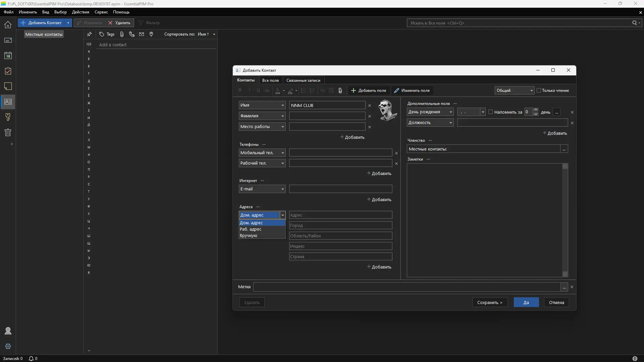
Task: Click the E-mail input field
Action: pyautogui.click(x=340, y=189)
